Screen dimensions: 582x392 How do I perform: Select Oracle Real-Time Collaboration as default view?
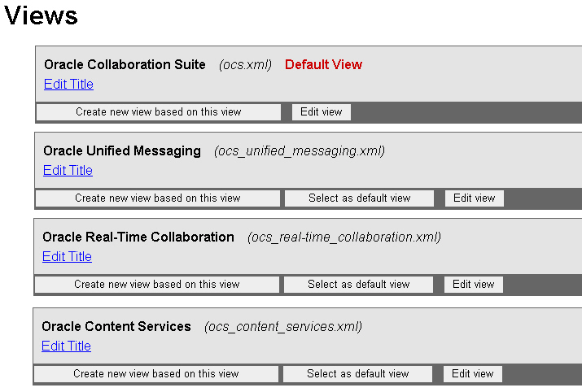358,285
